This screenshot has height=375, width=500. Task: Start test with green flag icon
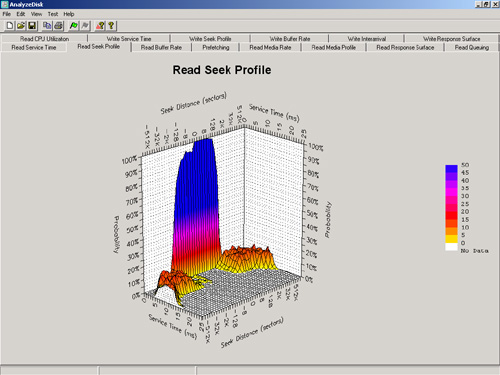pos(74,26)
